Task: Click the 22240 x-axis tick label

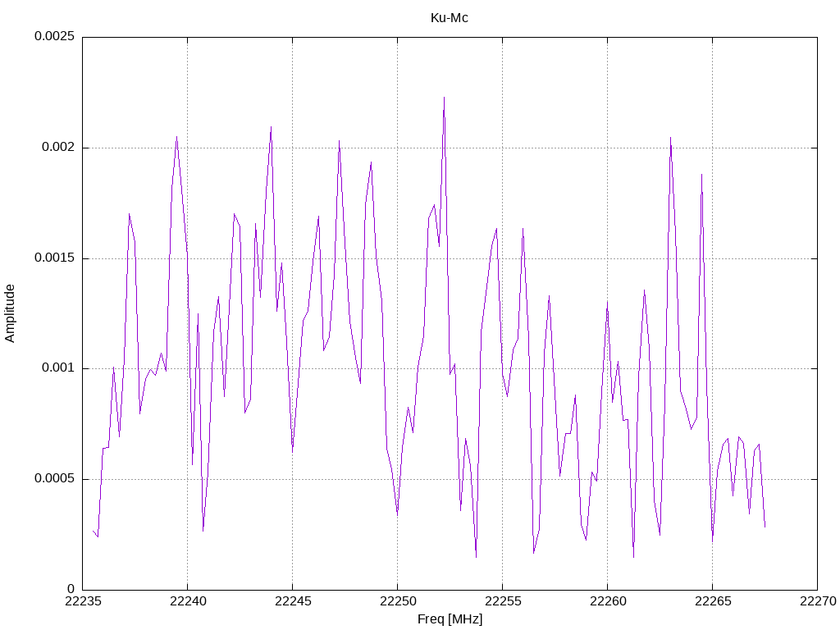Action: (188, 601)
